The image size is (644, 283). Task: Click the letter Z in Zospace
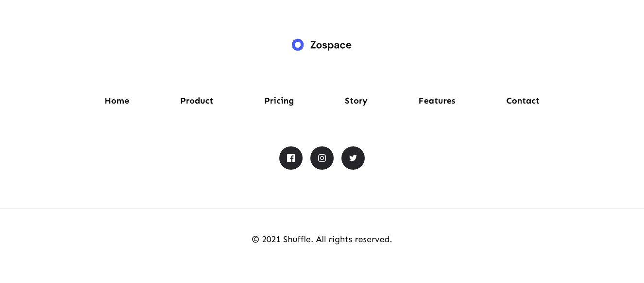[314, 45]
